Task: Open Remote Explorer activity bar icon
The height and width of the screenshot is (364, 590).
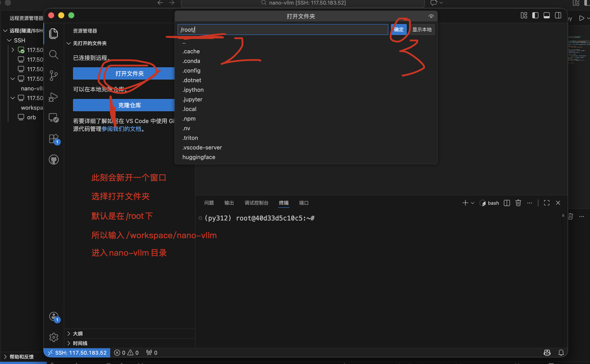Action: point(54,118)
